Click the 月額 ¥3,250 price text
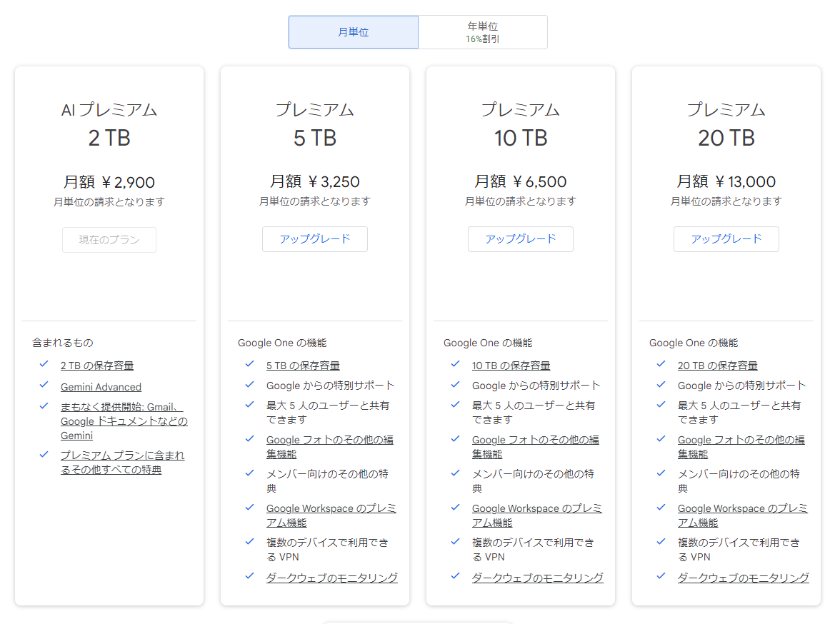 point(315,181)
